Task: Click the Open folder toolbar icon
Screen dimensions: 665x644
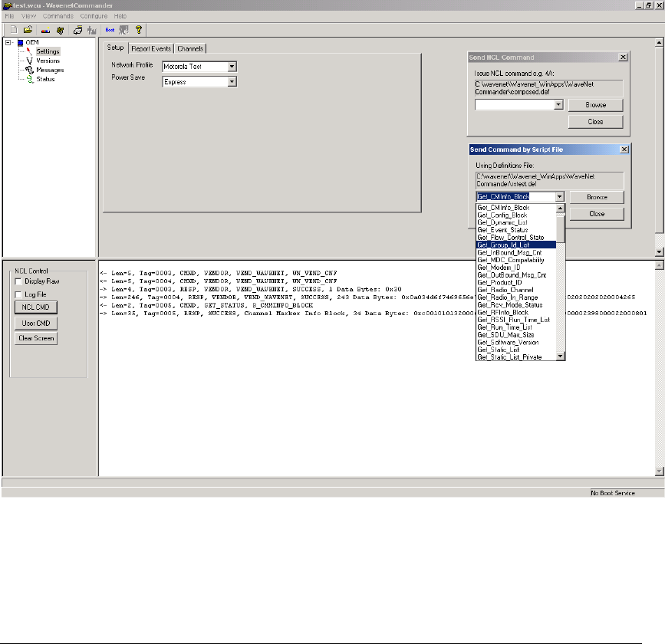Action: [27, 30]
